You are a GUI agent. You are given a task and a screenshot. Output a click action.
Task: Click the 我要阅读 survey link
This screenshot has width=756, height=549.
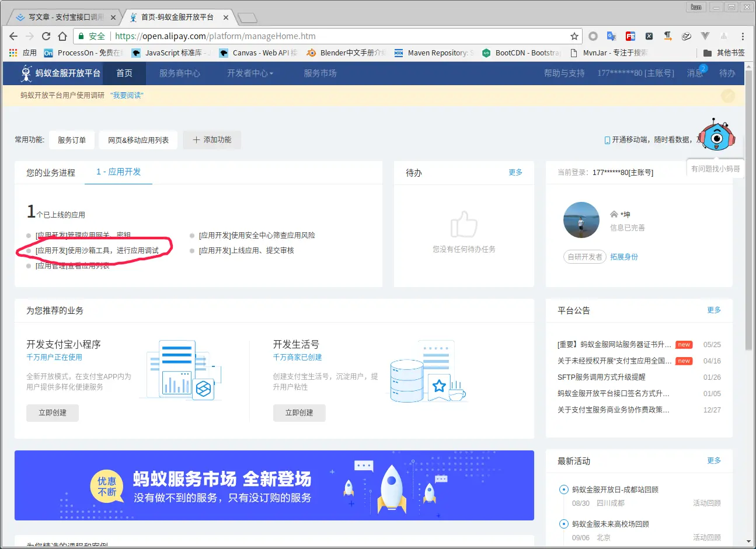tap(127, 95)
